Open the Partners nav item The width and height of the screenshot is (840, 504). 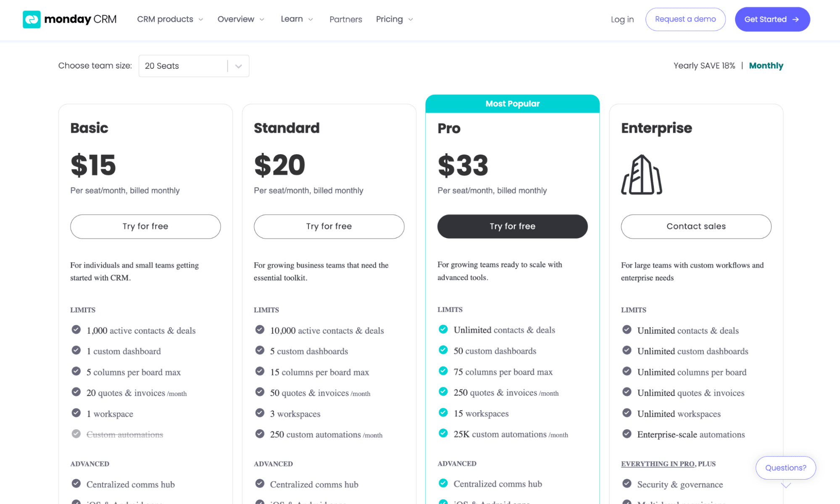pyautogui.click(x=345, y=19)
